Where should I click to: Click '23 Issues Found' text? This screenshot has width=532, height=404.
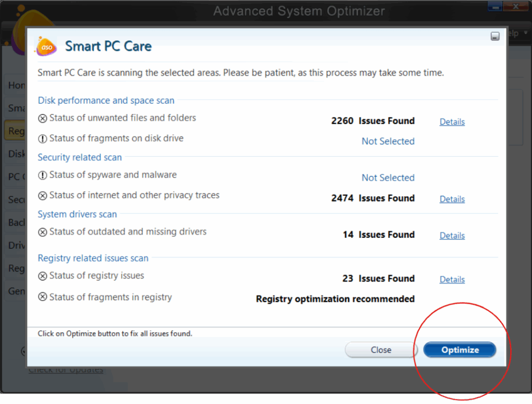pyautogui.click(x=379, y=278)
